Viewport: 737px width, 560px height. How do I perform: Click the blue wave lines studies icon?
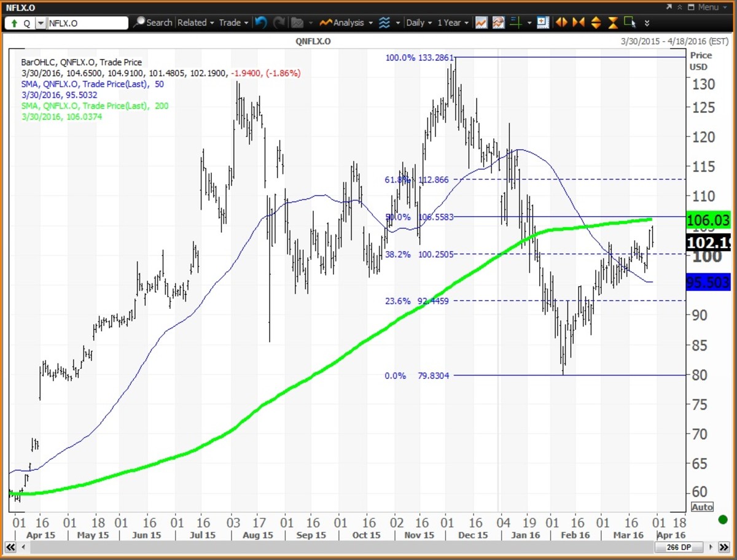click(384, 23)
